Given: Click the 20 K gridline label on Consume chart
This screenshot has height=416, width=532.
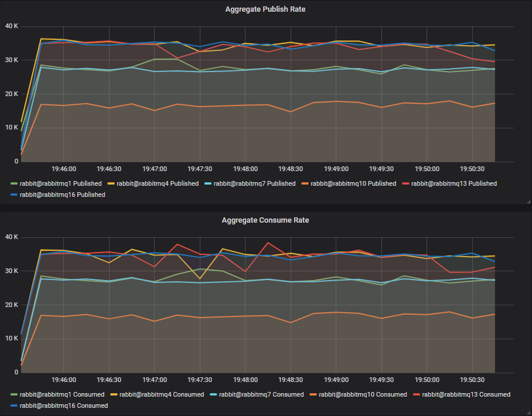Looking at the screenshot, I should click(12, 305).
